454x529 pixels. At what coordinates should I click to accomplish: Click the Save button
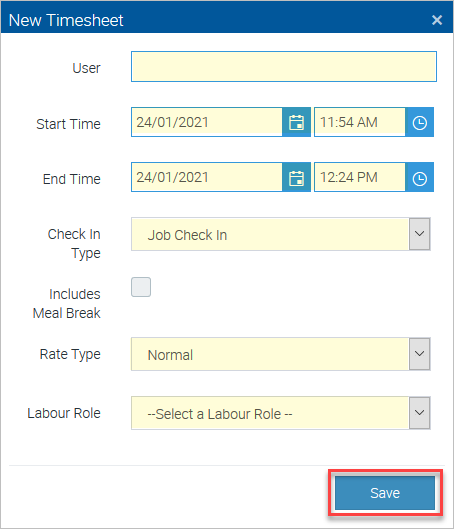385,493
